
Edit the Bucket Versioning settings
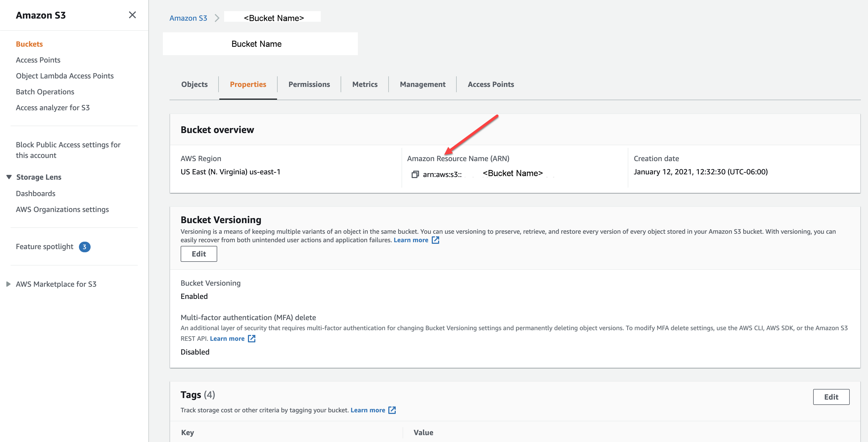coord(198,254)
